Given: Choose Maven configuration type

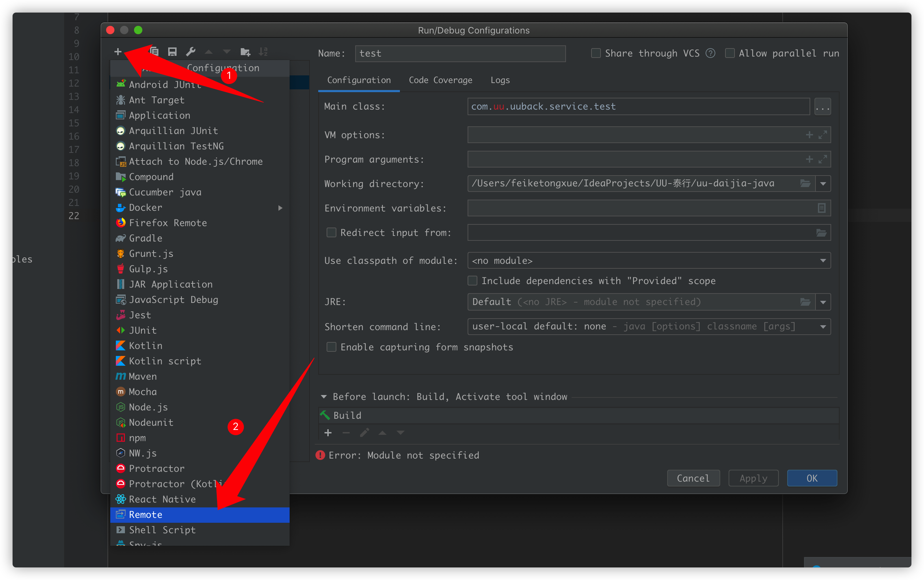Looking at the screenshot, I should (200, 376).
